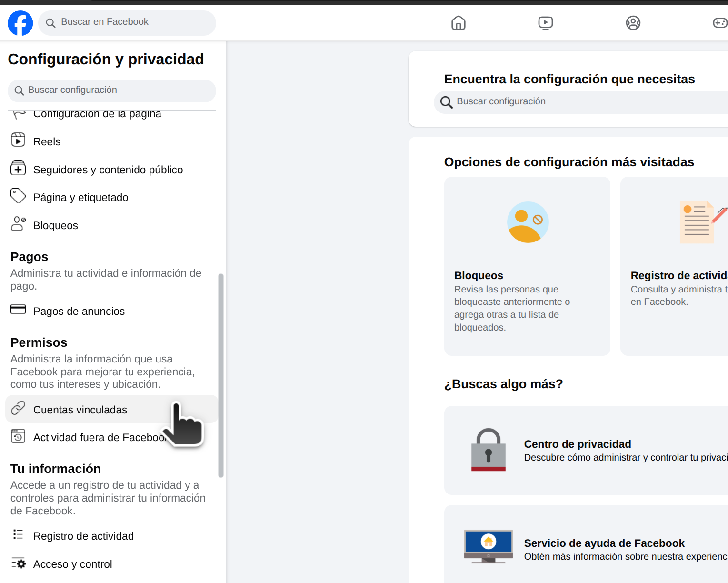Focus the sidebar Buscar configuración field

[x=112, y=90]
